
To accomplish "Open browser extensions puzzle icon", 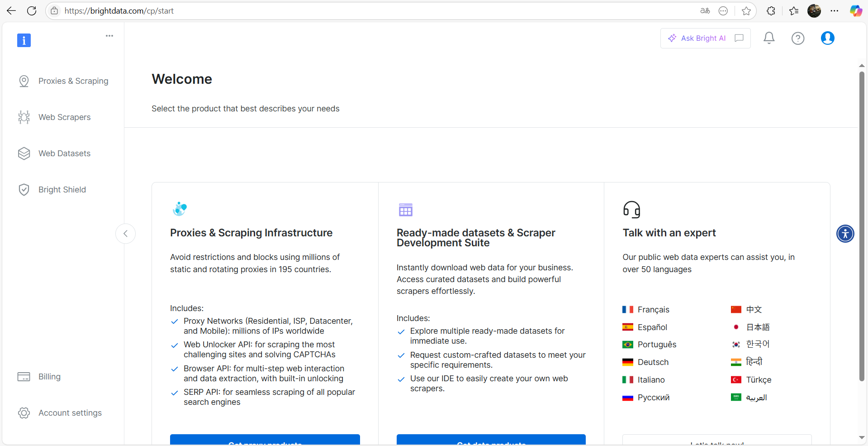I will (x=771, y=11).
